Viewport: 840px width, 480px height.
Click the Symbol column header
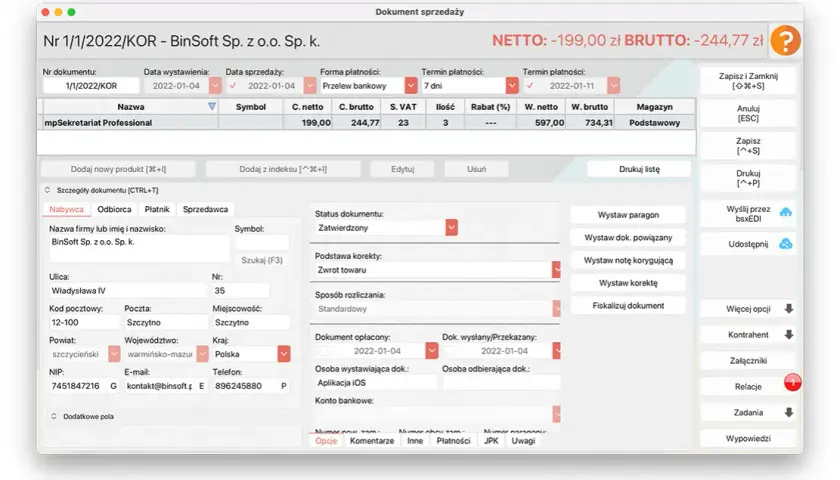click(x=251, y=107)
